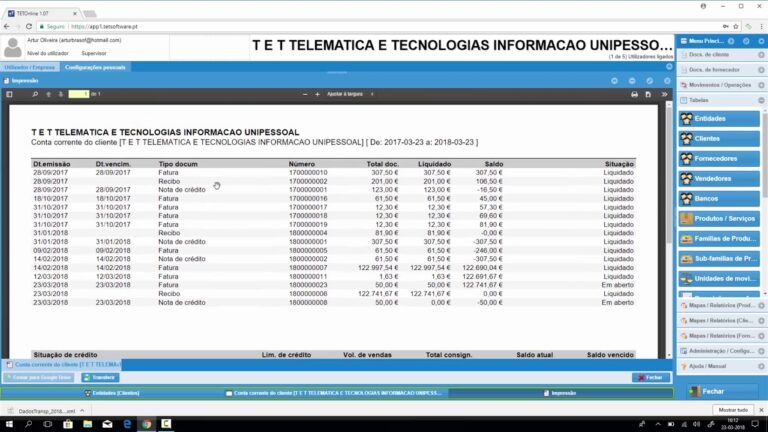Open DadosTransp download item chevron
Image resolution: width=768 pixels, height=432 pixels.
pyautogui.click(x=82, y=411)
